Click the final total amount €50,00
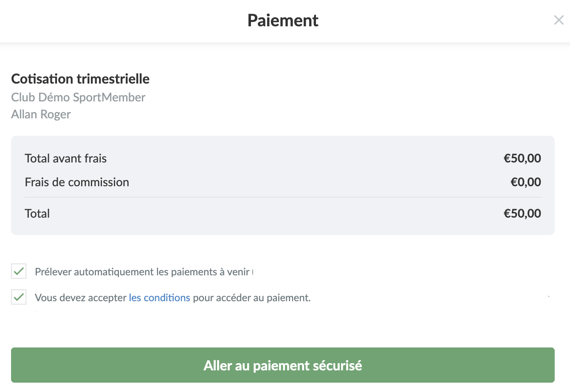Viewport: 570px width, 392px height. [x=522, y=213]
